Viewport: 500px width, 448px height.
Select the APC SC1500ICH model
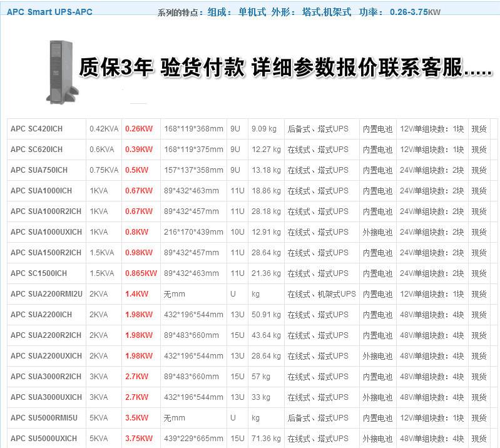(x=38, y=273)
